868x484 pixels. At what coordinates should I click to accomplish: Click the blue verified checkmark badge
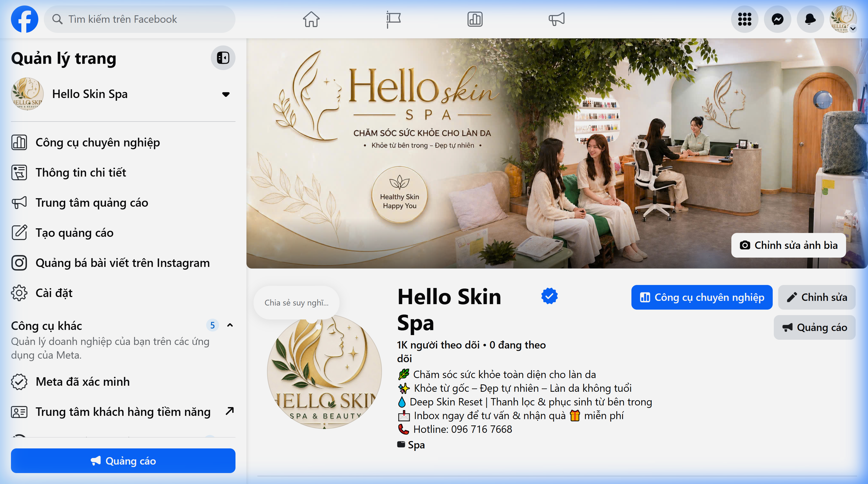click(x=549, y=296)
